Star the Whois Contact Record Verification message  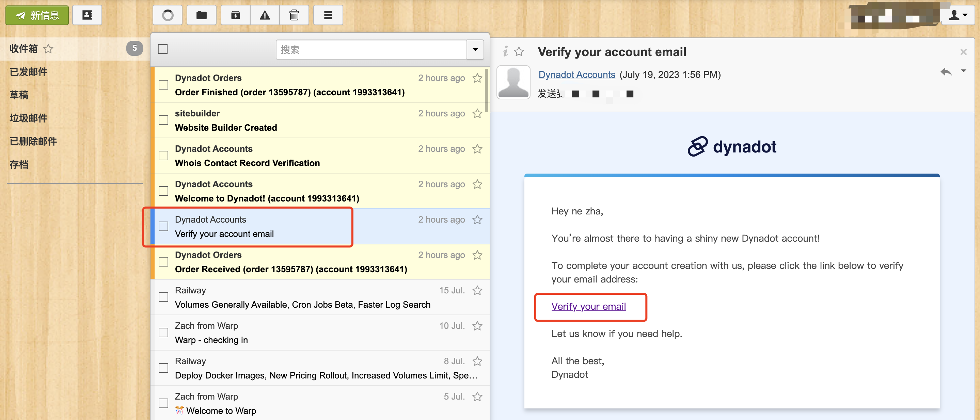(x=477, y=149)
